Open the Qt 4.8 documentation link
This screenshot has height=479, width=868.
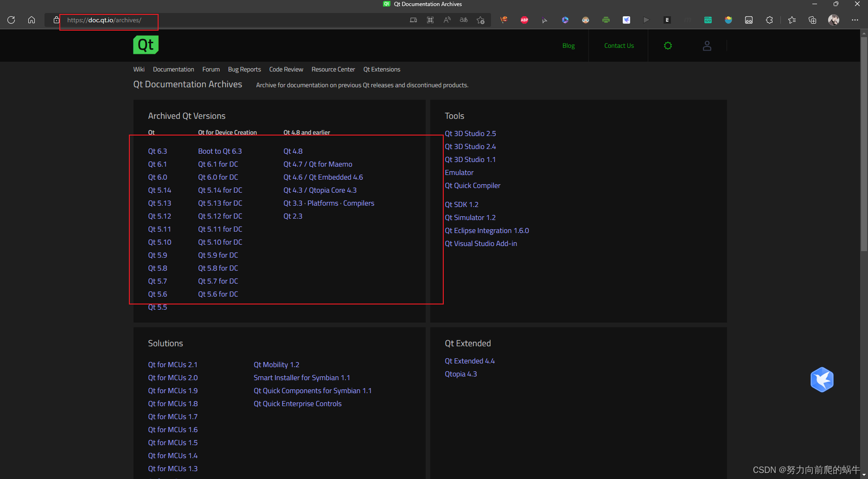click(x=293, y=151)
